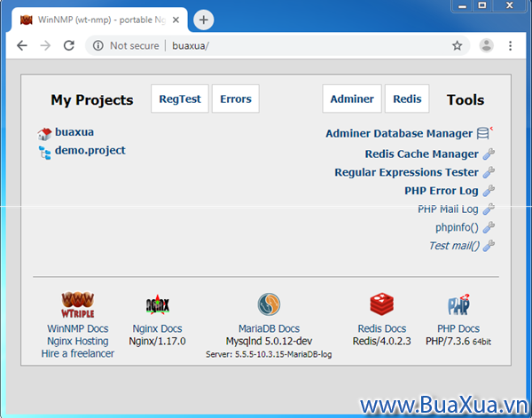
Task: Reload the page with the refresh icon
Action: [69, 45]
